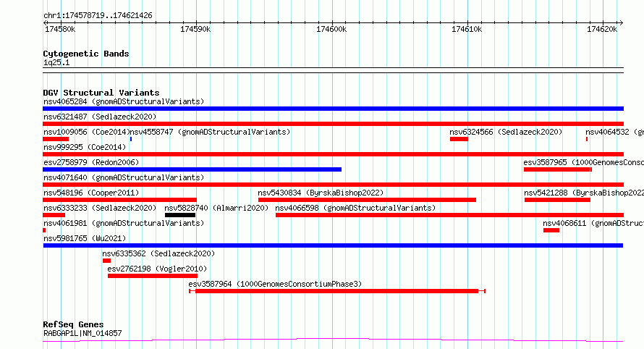This screenshot has width=644, height=349.
Task: Click the red nsv548196 bar
Action: click(x=119, y=200)
